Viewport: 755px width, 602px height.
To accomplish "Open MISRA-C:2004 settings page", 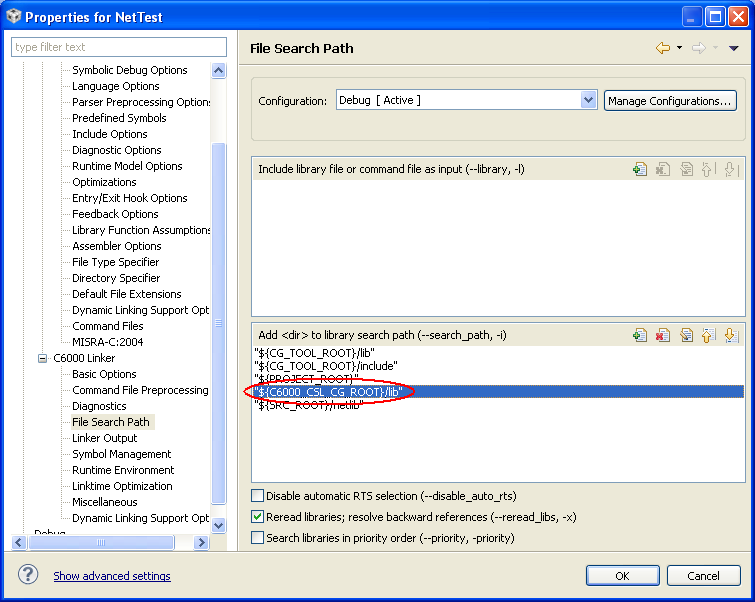I will tap(107, 342).
